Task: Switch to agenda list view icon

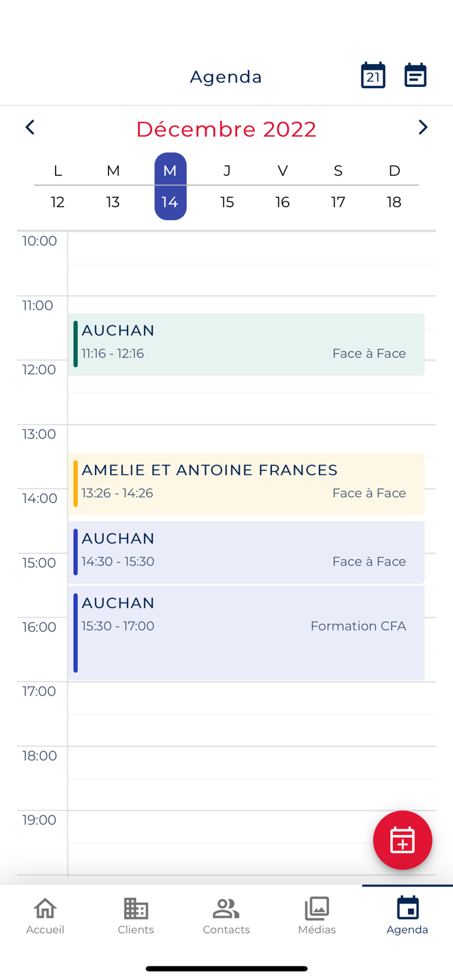Action: tap(415, 76)
